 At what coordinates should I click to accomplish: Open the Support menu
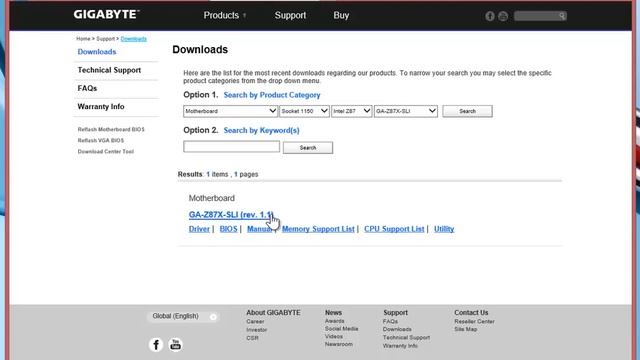point(290,16)
